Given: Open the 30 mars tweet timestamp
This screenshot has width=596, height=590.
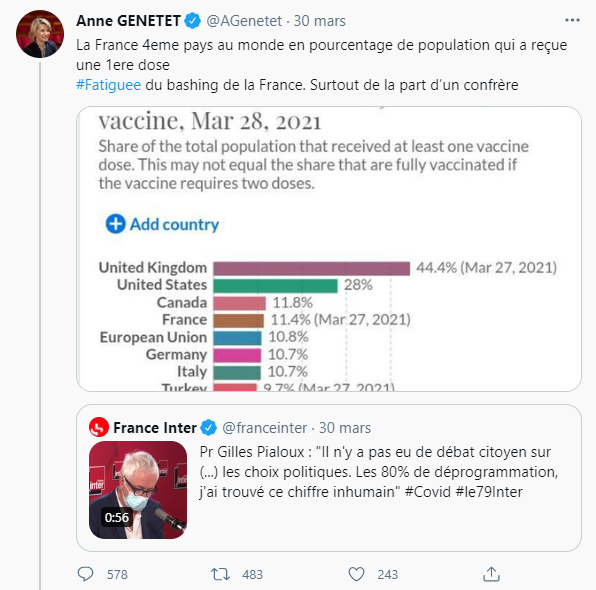Looking at the screenshot, I should click(x=319, y=21).
